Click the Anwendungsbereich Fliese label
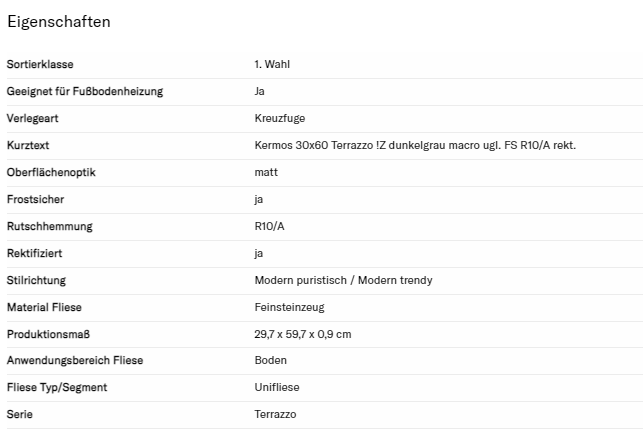643x441 pixels. point(75,361)
